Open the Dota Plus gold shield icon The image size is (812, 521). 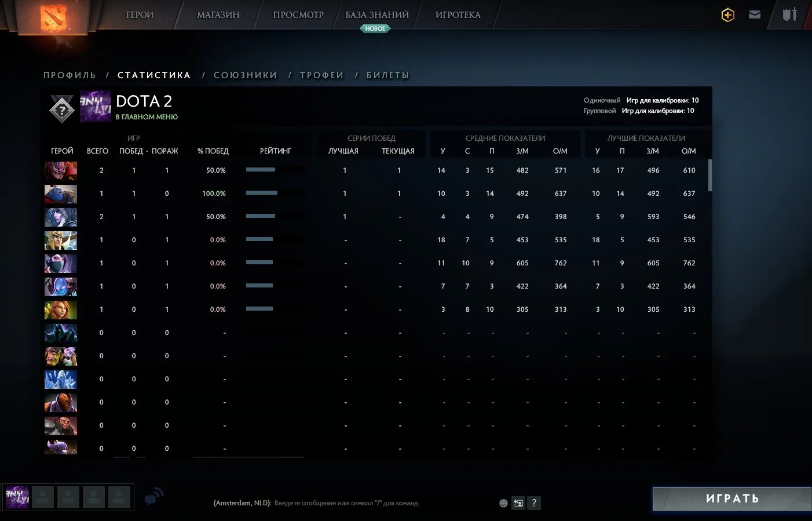pyautogui.click(x=728, y=14)
